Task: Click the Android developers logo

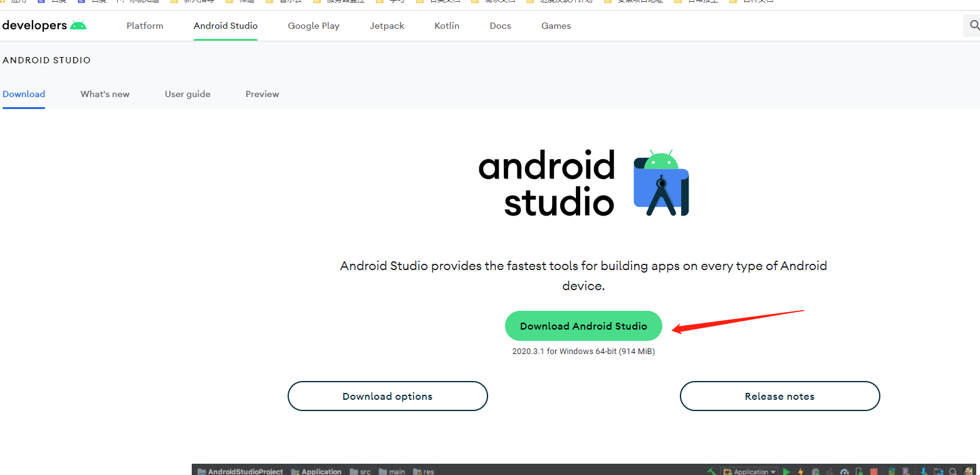Action: tap(44, 26)
